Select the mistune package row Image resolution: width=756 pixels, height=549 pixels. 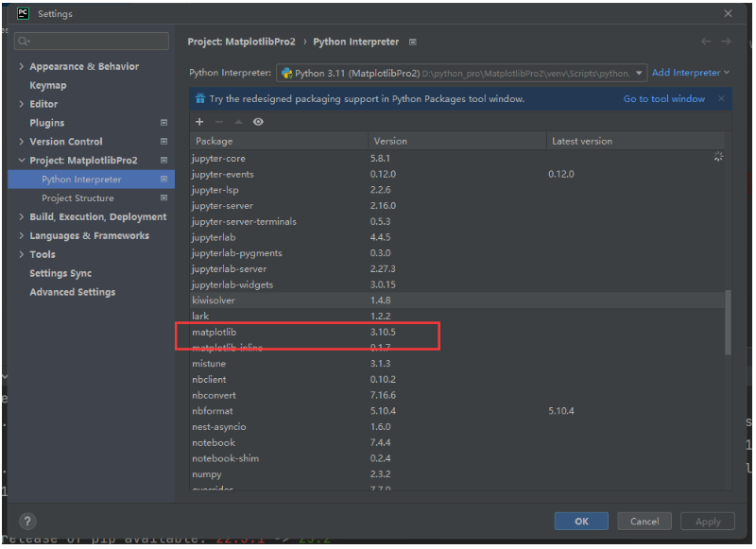pos(457,364)
